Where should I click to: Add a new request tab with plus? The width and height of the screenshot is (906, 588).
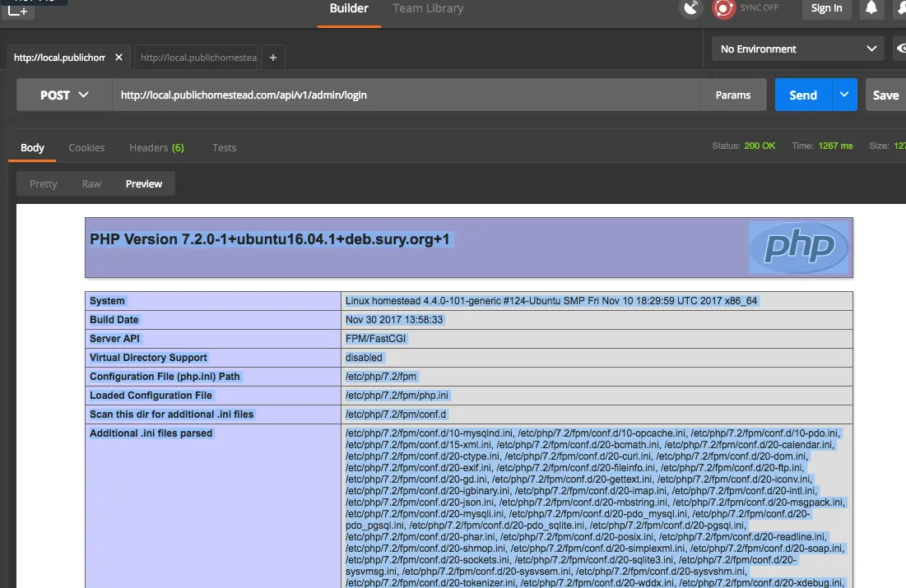pyautogui.click(x=272, y=58)
